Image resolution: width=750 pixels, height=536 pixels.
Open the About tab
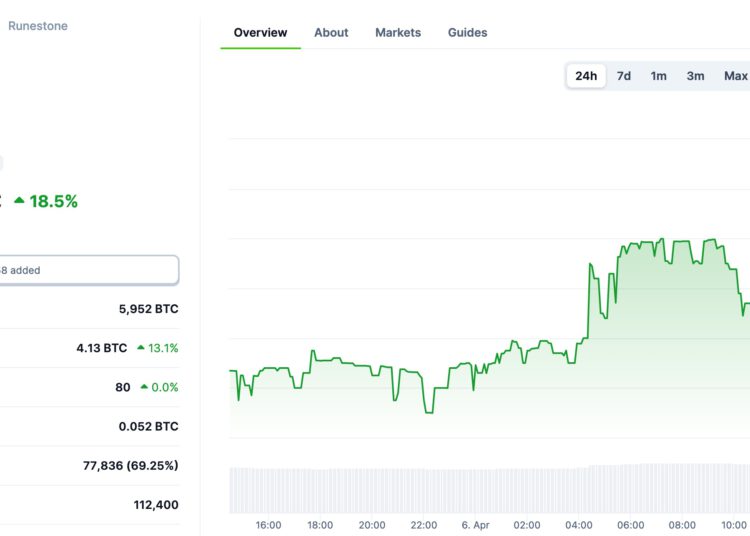point(331,33)
